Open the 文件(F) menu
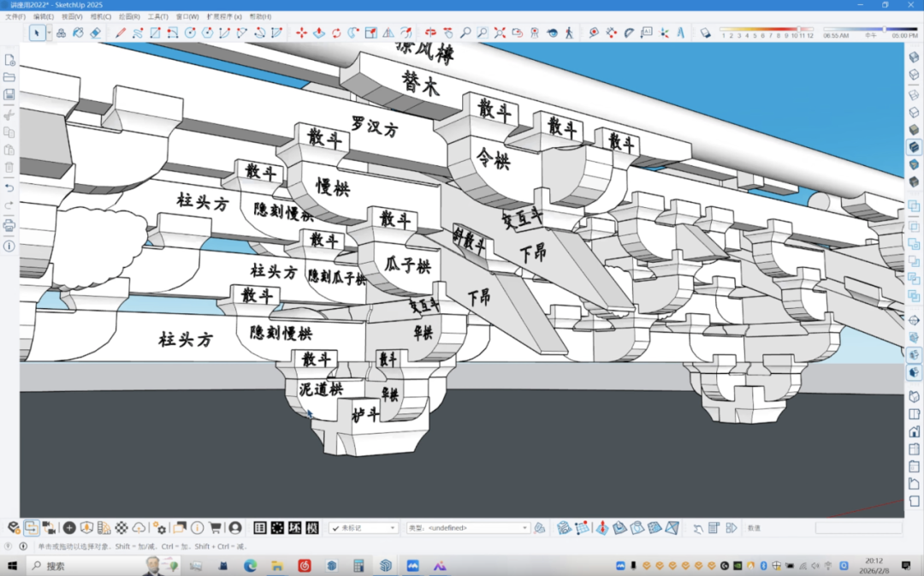This screenshot has width=924, height=576. click(x=15, y=17)
